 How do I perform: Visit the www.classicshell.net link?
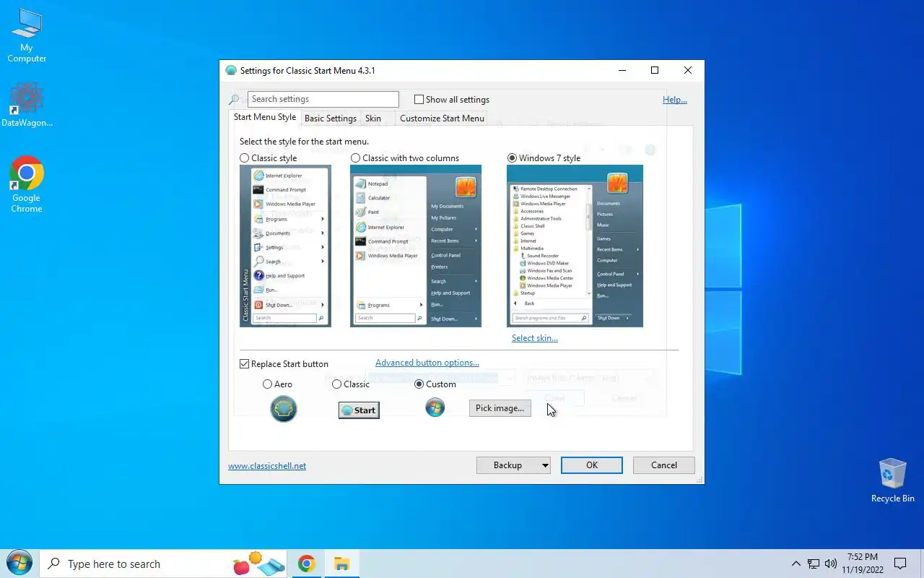pos(267,466)
